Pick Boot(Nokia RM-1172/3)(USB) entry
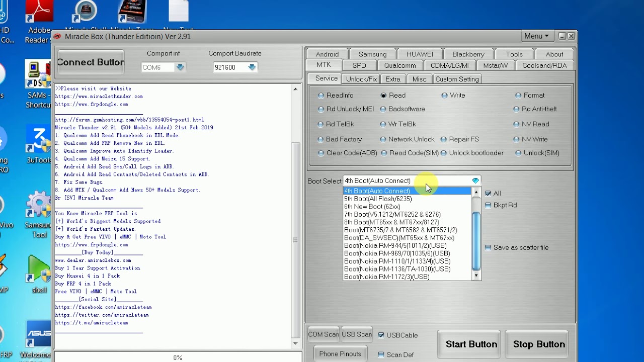 point(407,277)
